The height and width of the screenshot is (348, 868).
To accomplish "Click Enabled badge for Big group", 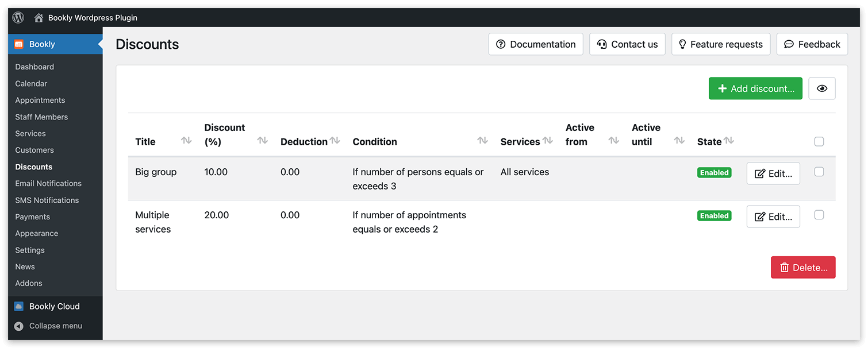I will pos(715,173).
